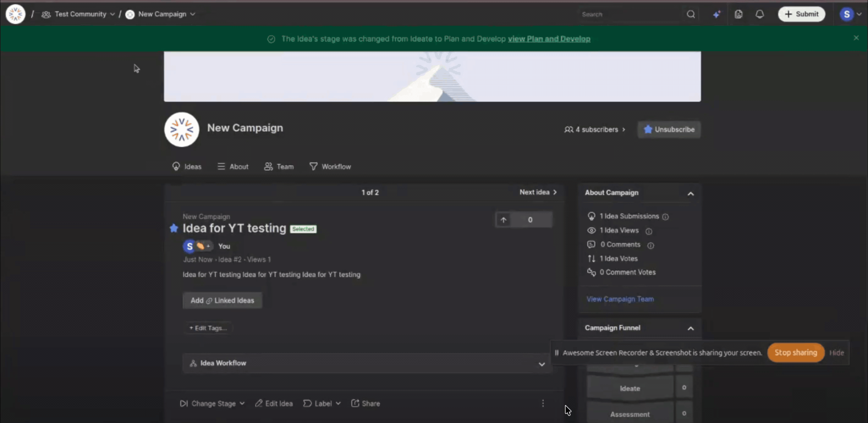Open the notifications bell
This screenshot has height=423, width=868.
click(x=760, y=14)
